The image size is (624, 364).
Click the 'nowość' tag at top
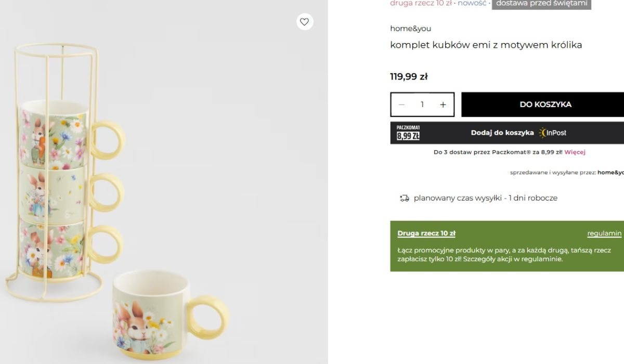tap(472, 3)
